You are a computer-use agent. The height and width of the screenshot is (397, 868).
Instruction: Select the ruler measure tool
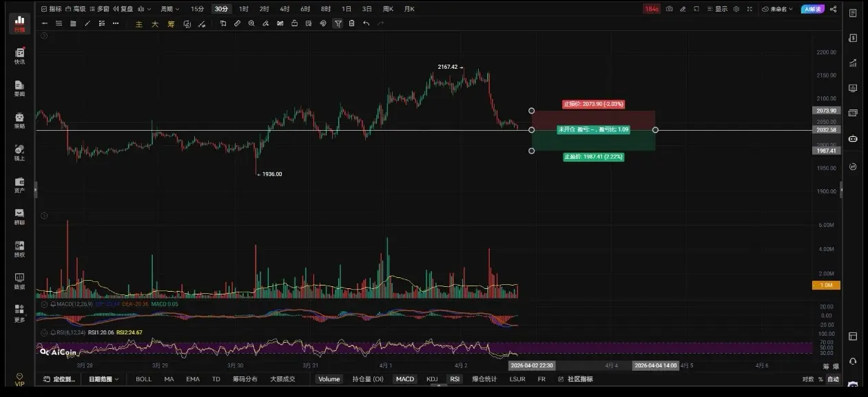click(x=237, y=23)
